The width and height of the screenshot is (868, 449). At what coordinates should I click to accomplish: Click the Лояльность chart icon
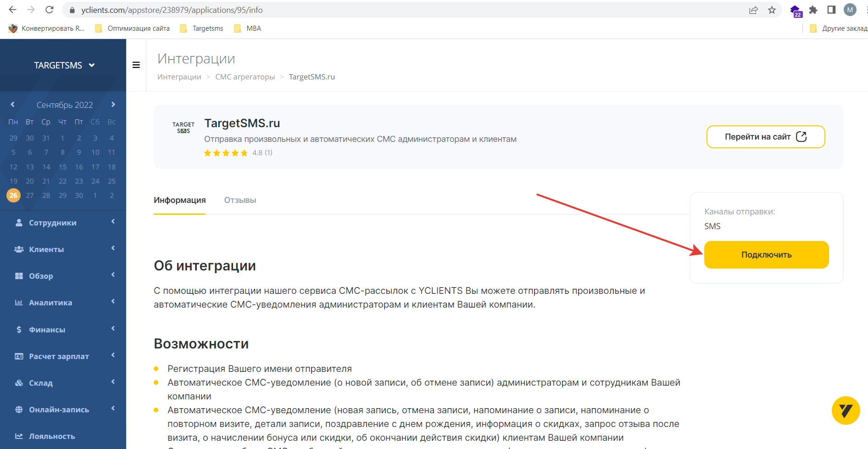pos(19,436)
